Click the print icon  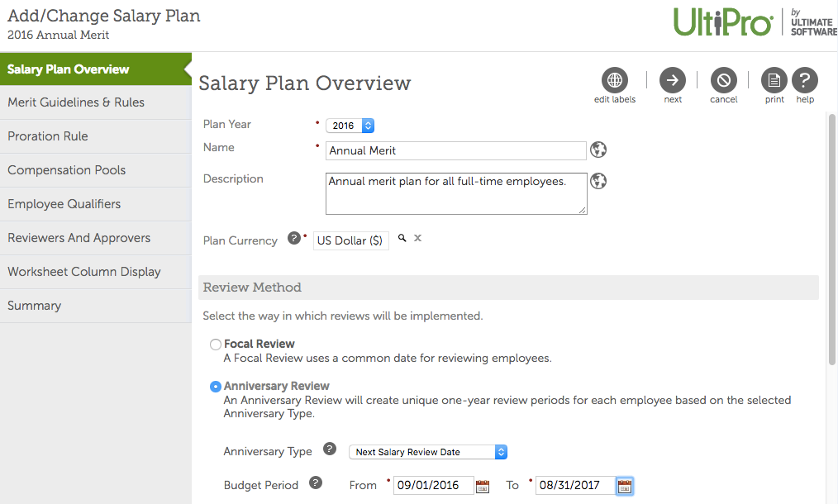774,80
